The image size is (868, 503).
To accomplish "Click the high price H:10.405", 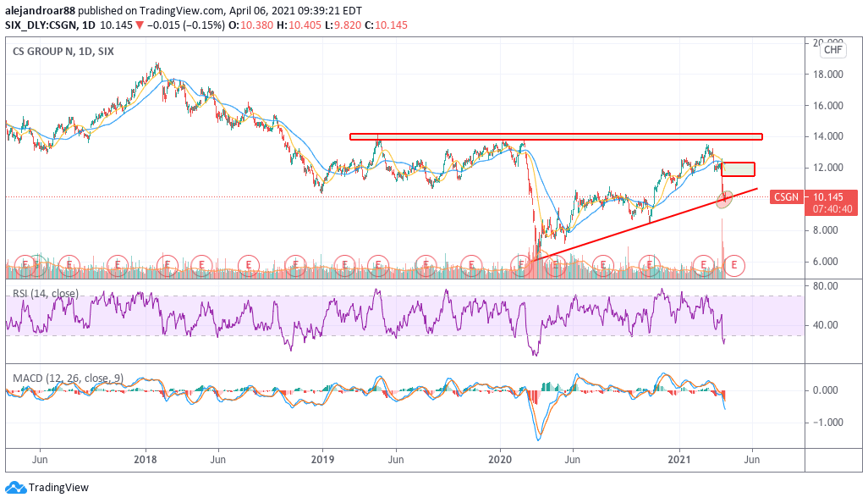I will pyautogui.click(x=299, y=25).
